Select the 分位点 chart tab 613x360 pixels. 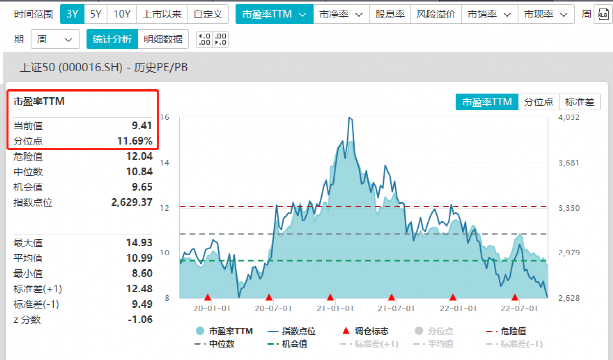coord(538,102)
